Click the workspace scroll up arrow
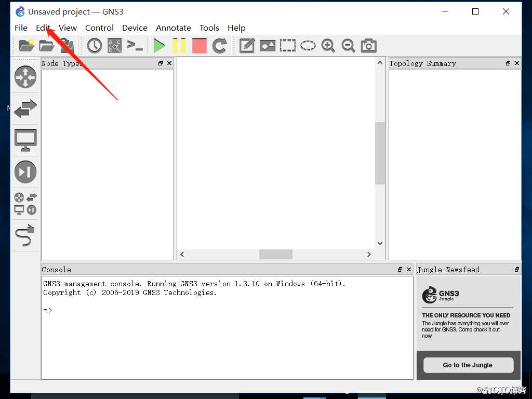Viewport: 532px width, 399px height. [380, 63]
